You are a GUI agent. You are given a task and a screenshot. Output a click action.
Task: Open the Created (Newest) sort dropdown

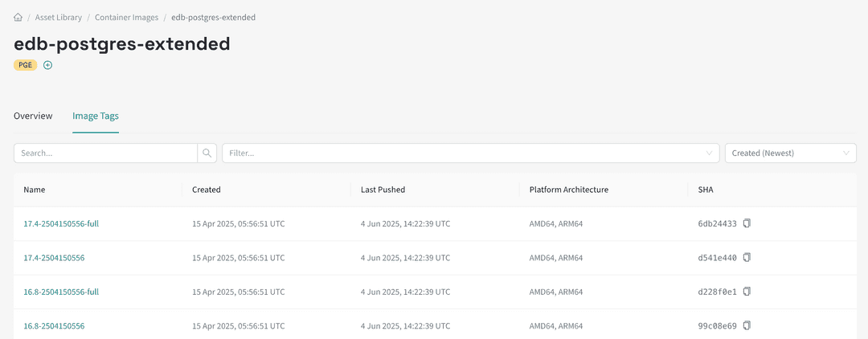(791, 153)
